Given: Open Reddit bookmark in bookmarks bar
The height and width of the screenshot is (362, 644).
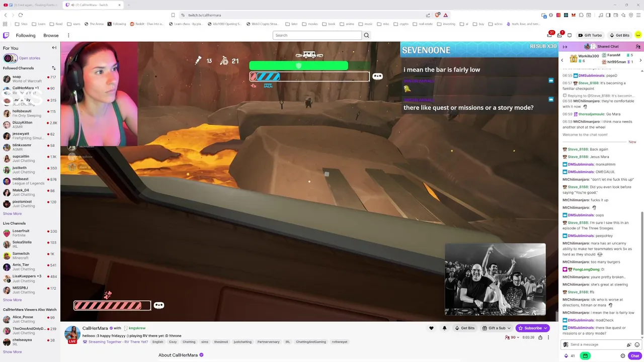Looking at the screenshot, I should (x=147, y=24).
